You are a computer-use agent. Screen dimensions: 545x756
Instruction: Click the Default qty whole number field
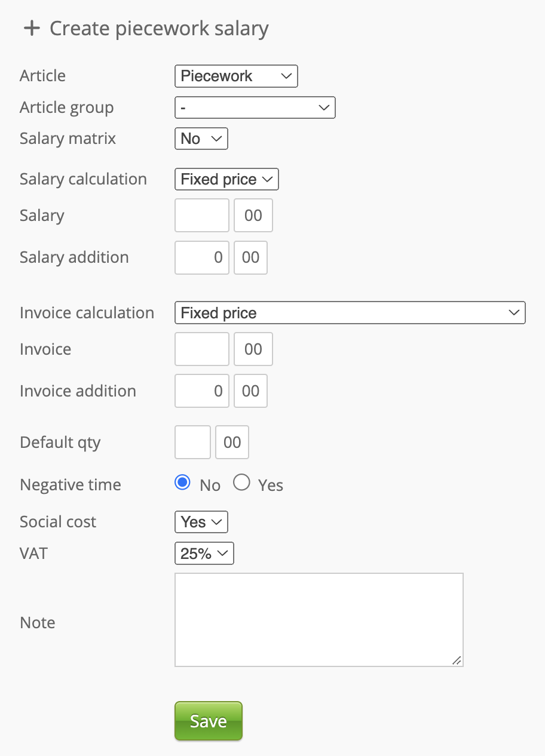pyautogui.click(x=192, y=442)
